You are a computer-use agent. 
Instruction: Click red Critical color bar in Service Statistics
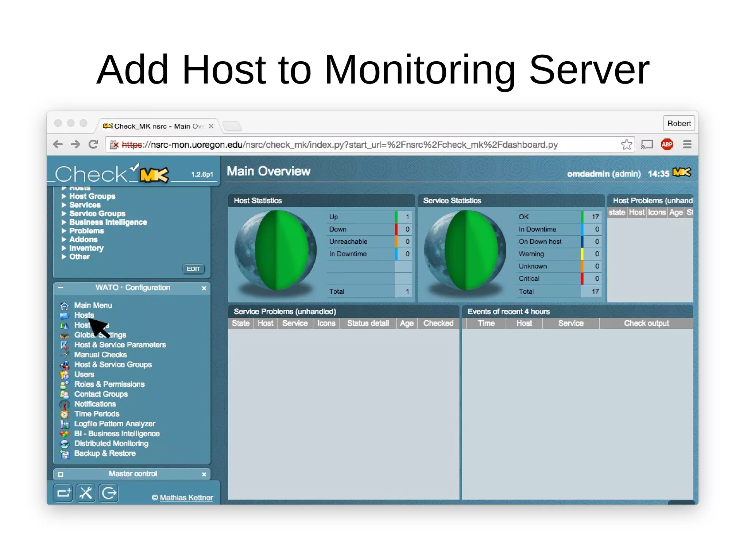pyautogui.click(x=582, y=278)
